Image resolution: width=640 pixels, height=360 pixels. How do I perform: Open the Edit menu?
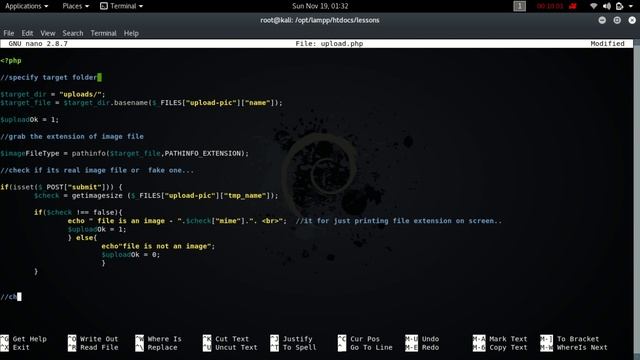point(27,33)
